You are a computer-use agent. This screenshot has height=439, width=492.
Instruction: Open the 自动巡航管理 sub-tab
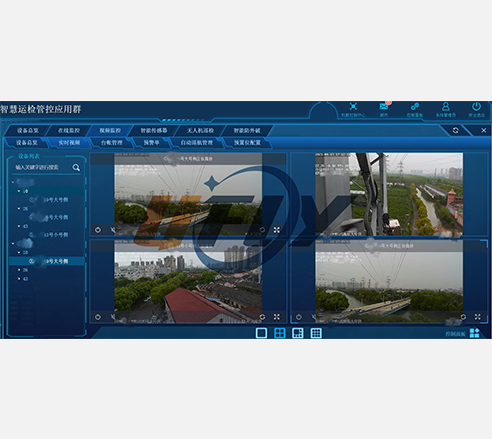pyautogui.click(x=197, y=143)
